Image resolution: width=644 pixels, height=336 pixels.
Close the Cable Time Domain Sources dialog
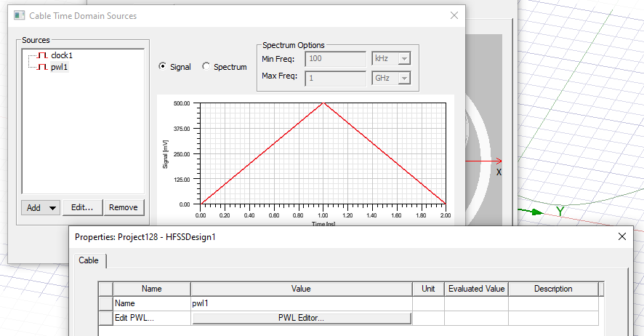click(454, 15)
